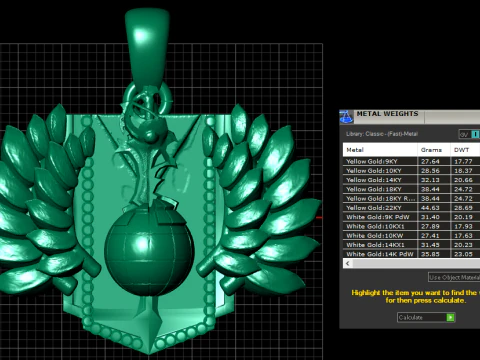Click the Library: Classic-(Fast)-Metal label
The image size is (480, 360).
pos(382,134)
